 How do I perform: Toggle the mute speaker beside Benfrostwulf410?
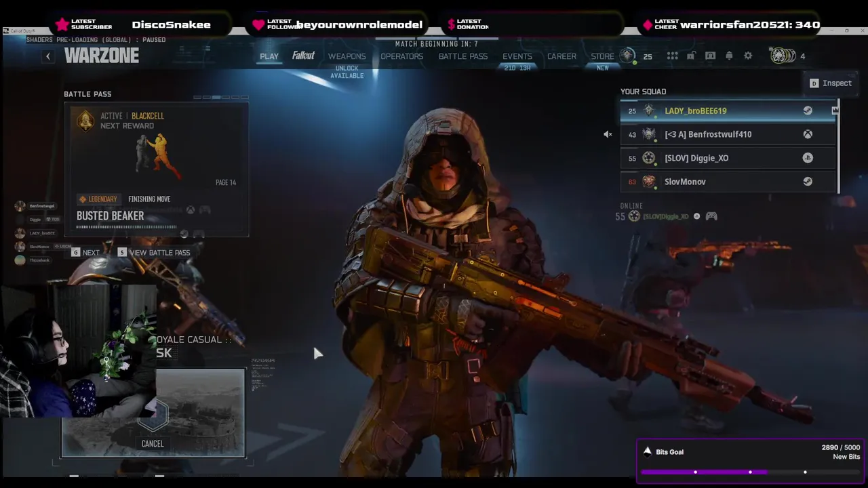click(608, 134)
